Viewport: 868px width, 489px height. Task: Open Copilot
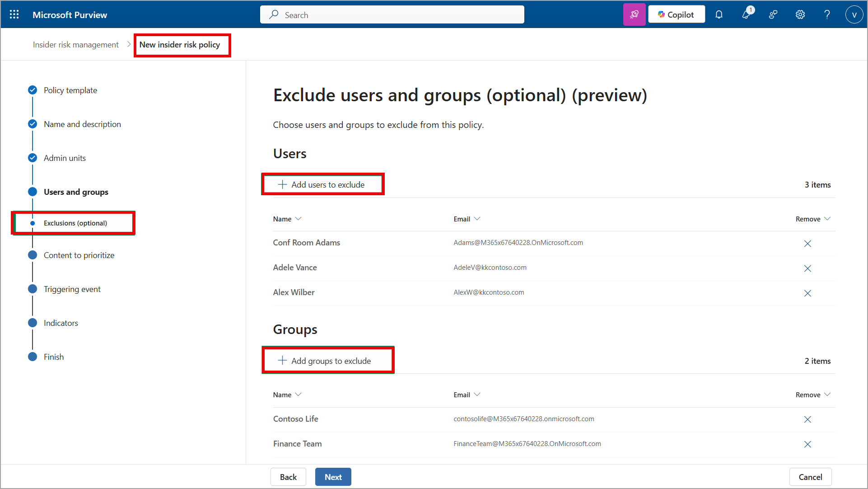pyautogui.click(x=676, y=14)
